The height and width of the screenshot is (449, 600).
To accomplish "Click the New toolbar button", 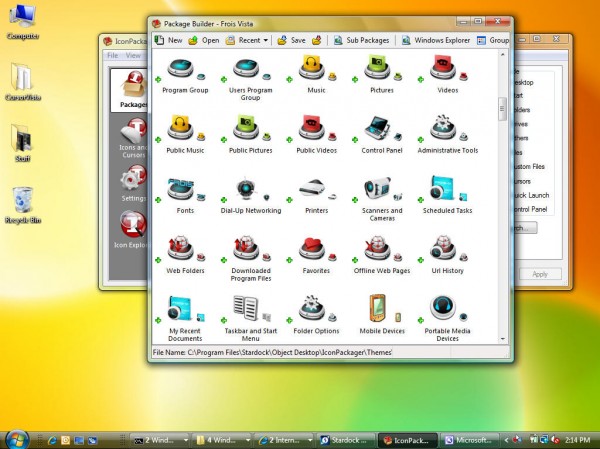I will [x=168, y=40].
